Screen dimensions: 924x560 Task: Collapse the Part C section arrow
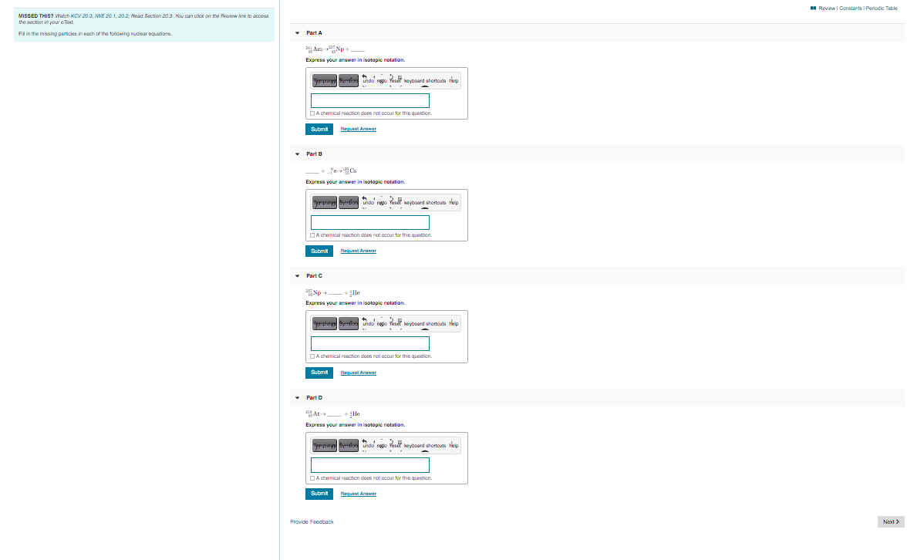coord(297,276)
